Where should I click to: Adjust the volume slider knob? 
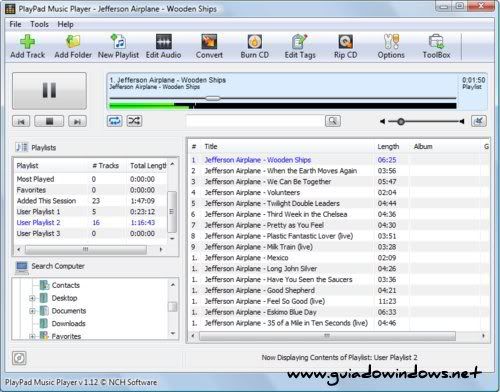(401, 122)
